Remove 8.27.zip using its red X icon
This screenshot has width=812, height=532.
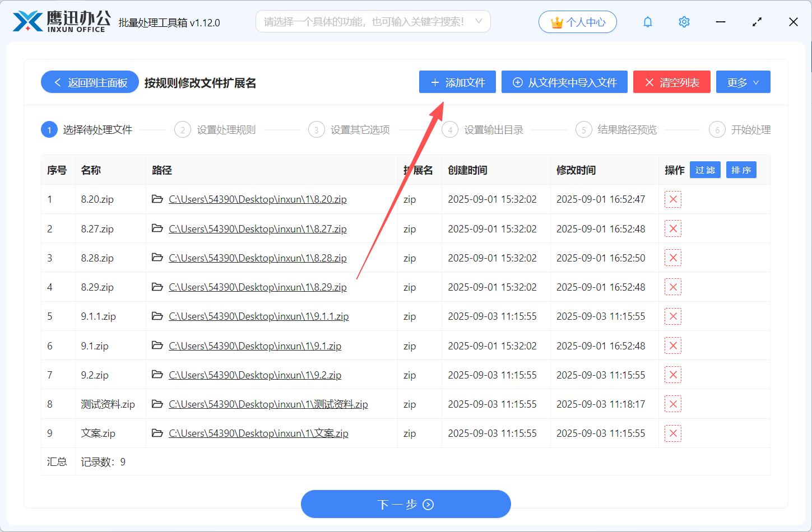point(673,228)
